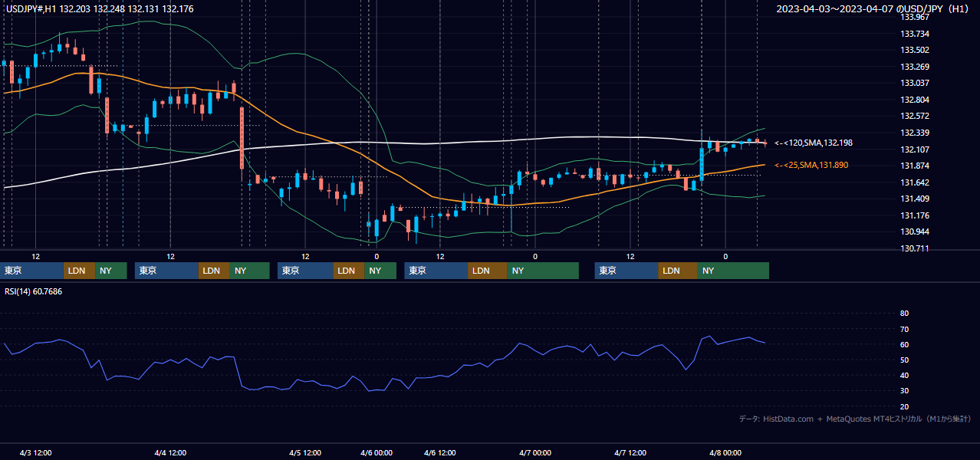Click price axis label 133.037
The height and width of the screenshot is (460, 980).
(x=914, y=83)
